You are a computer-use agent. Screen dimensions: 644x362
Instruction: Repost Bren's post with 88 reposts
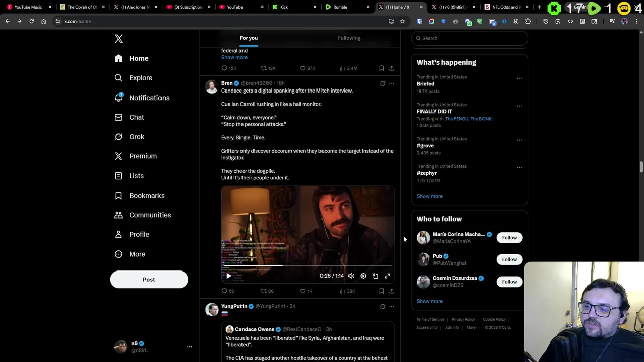[267, 291]
